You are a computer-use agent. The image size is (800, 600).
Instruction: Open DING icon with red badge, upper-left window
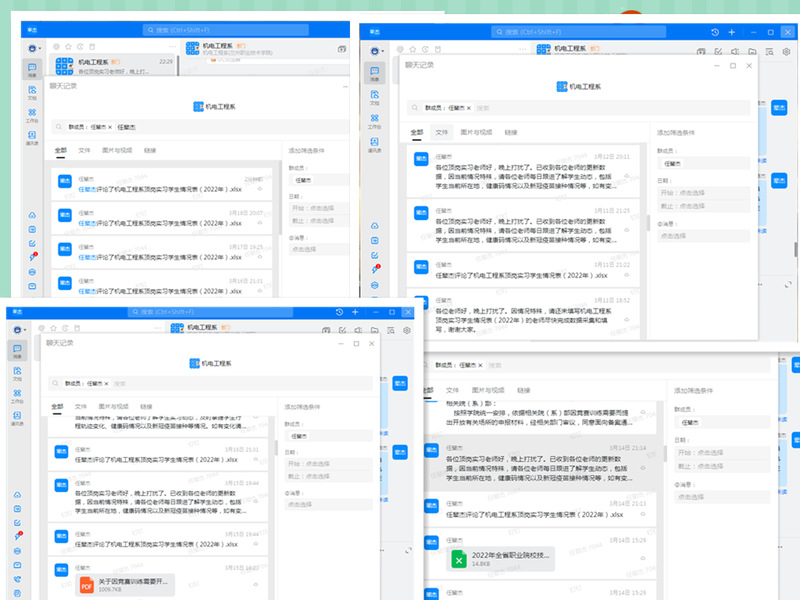tap(33, 257)
